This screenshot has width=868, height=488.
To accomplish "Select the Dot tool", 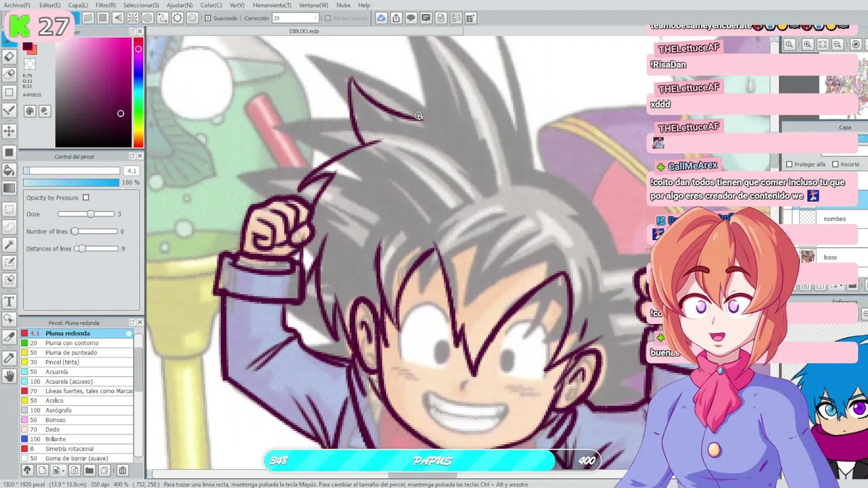I will coord(9,110).
